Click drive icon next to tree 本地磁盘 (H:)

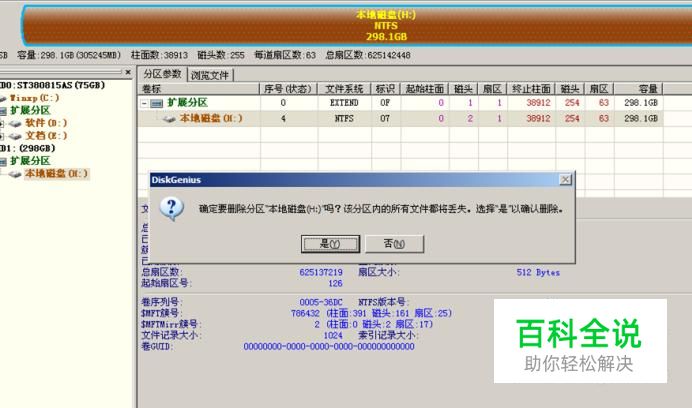[x=15, y=174]
